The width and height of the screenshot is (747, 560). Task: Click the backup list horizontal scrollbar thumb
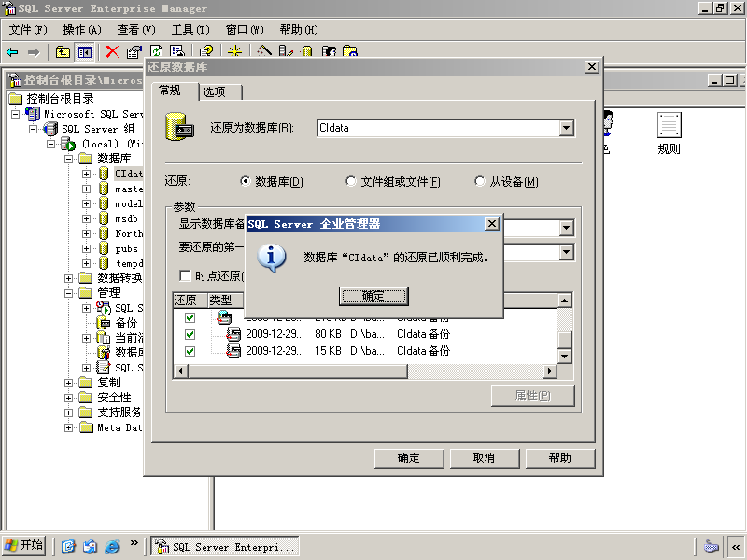[298, 371]
